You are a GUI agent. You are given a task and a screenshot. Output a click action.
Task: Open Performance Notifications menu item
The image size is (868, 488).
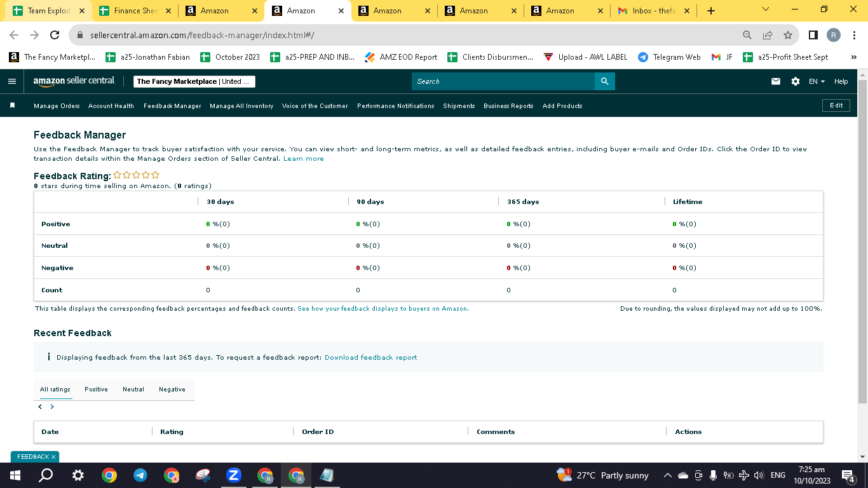(396, 106)
